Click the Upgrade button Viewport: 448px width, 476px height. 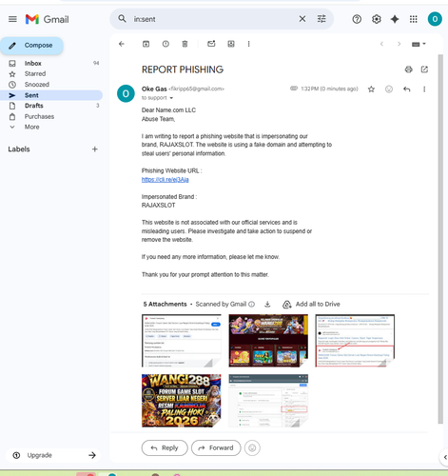point(54,455)
